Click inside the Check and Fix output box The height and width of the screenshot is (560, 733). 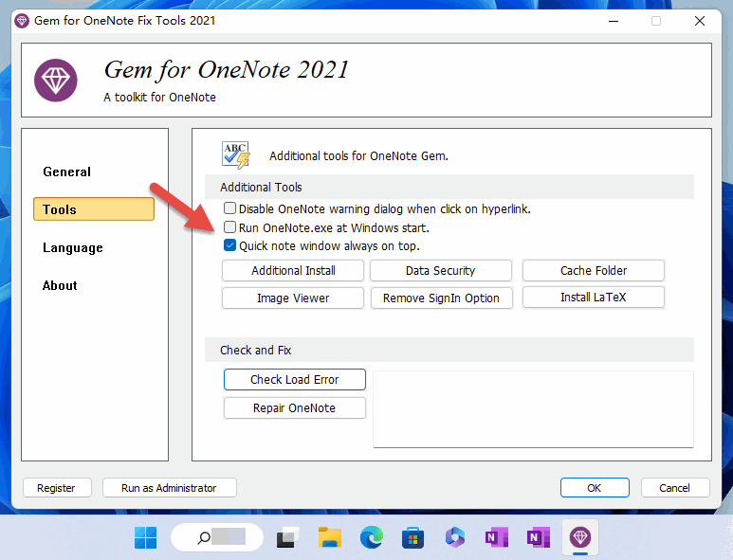533,409
